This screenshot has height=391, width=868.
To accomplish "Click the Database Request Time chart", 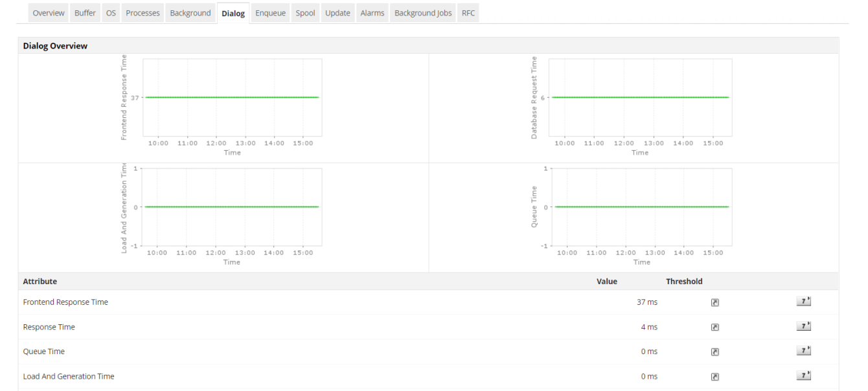I will (x=640, y=97).
